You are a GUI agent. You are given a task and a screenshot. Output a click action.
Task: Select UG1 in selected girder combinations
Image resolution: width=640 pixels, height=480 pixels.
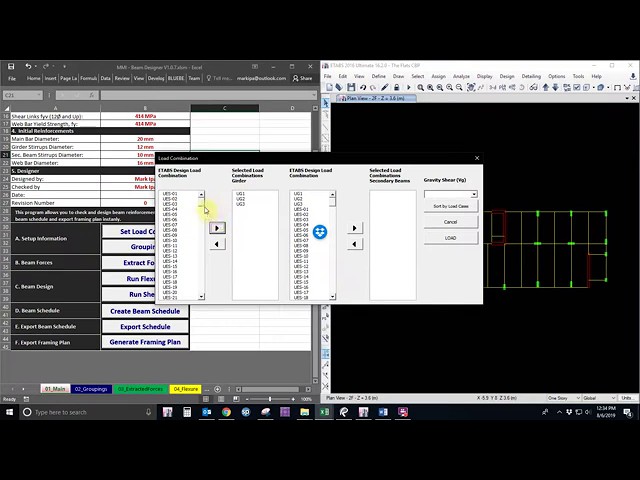240,193
